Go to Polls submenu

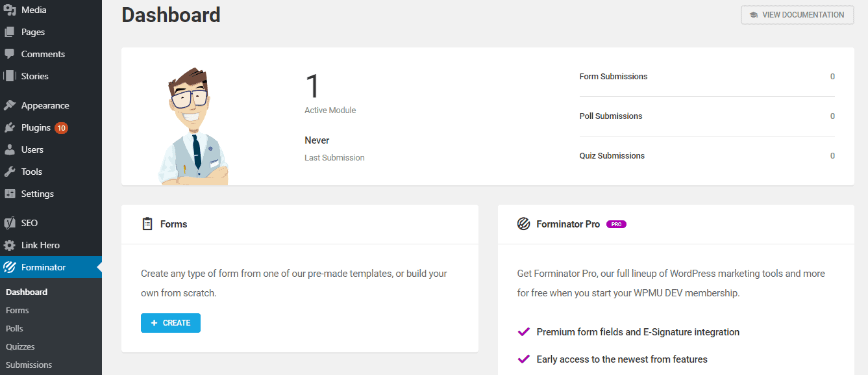[14, 329]
